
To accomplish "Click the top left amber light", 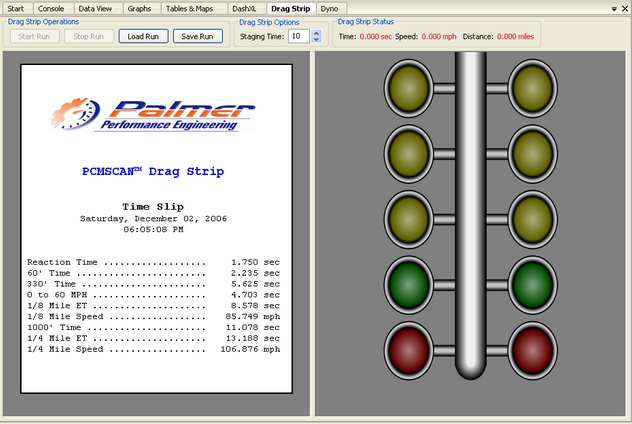I will (408, 88).
